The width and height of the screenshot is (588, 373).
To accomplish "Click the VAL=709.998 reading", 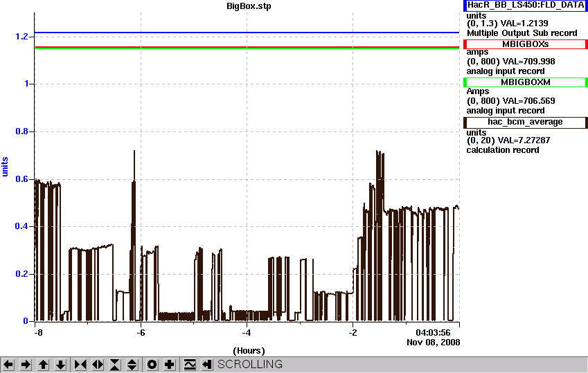I will coord(528,62).
